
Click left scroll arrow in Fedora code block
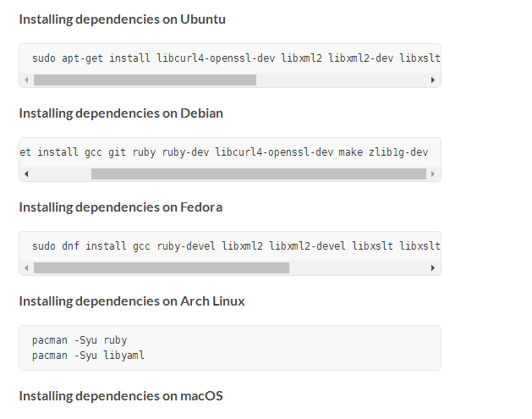tap(26, 267)
